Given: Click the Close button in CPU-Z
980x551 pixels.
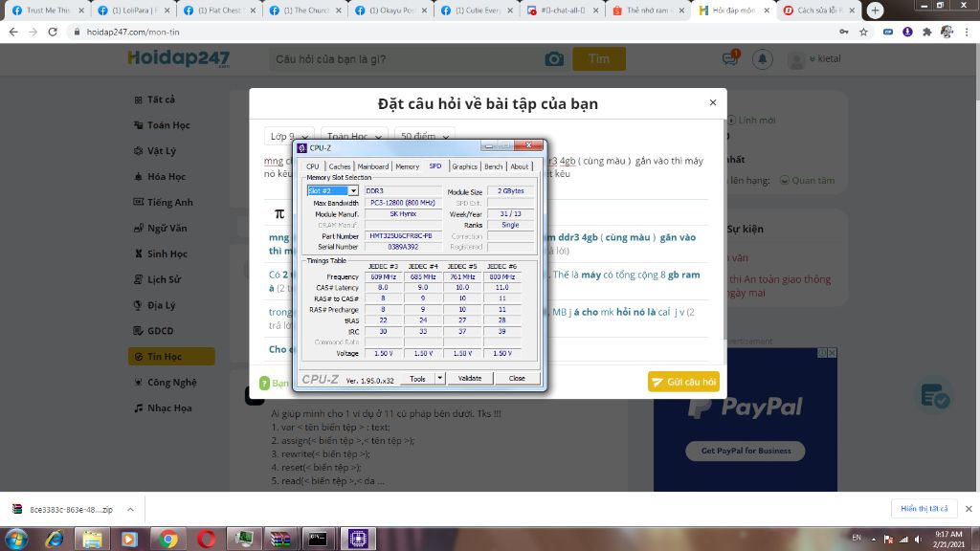Looking at the screenshot, I should click(517, 378).
